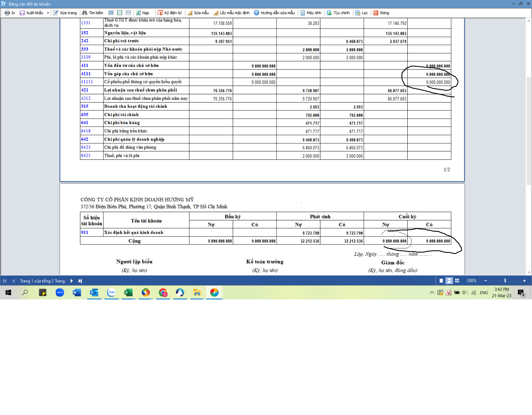Jump to last page arrow

[80, 281]
